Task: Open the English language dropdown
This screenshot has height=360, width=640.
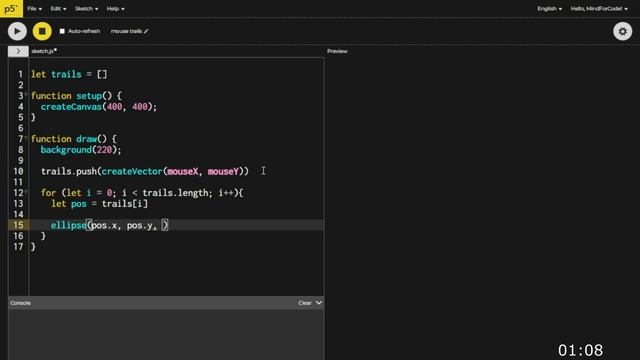Action: pyautogui.click(x=549, y=9)
